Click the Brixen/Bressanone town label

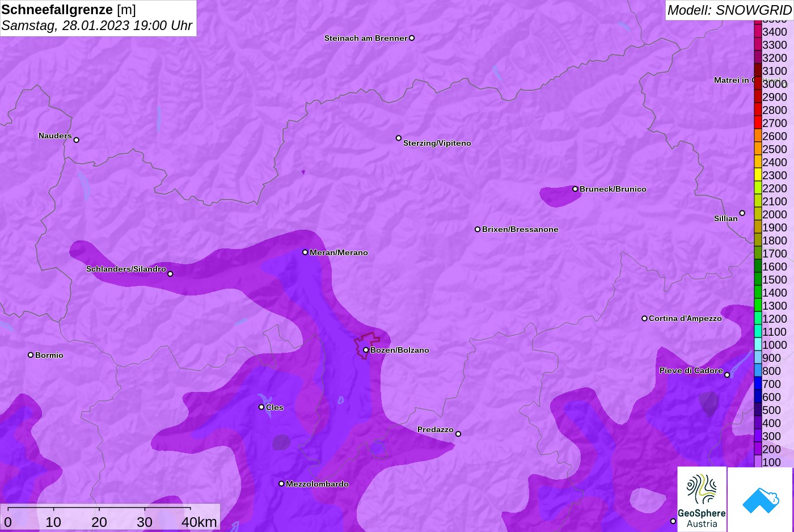(x=520, y=229)
